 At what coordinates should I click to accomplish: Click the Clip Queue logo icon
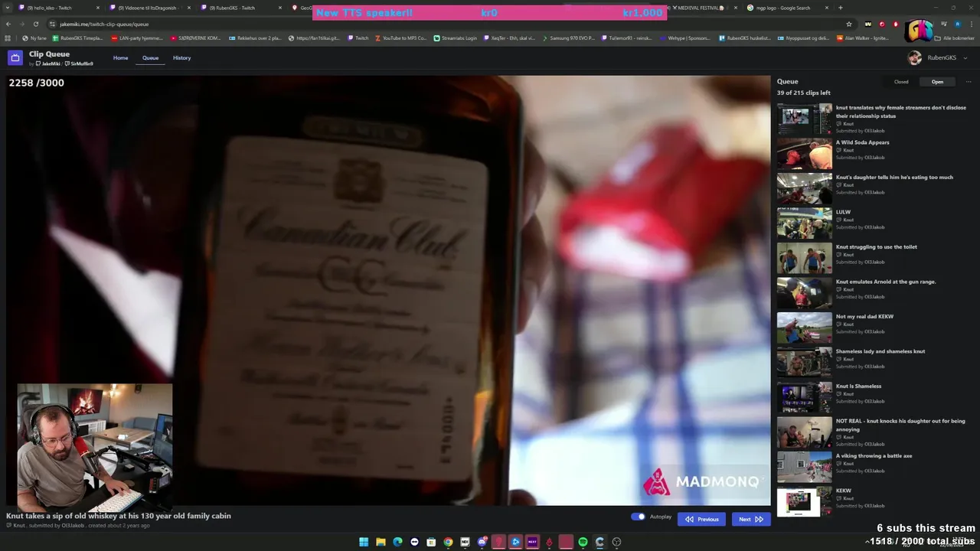[x=15, y=57]
